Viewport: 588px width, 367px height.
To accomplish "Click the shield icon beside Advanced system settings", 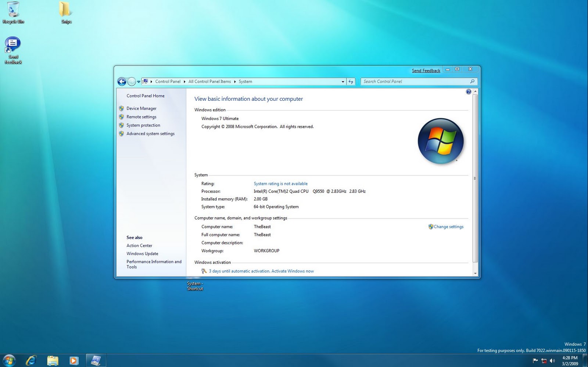I will click(121, 134).
